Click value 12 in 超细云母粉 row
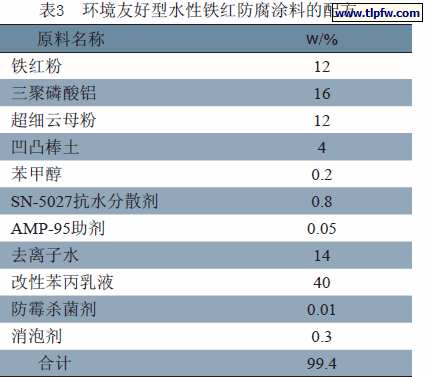426x377 pixels. [322, 121]
